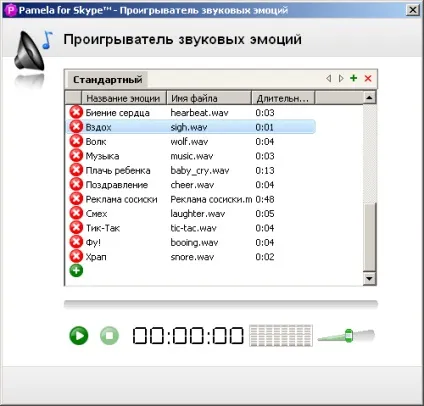424x406 pixels.
Task: Select the Поздравление emotion name
Action: pos(117,185)
